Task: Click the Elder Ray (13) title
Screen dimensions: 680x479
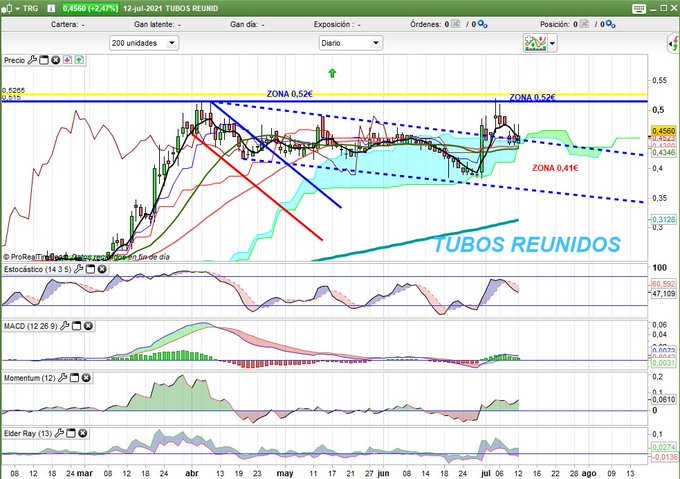Action: (x=28, y=433)
